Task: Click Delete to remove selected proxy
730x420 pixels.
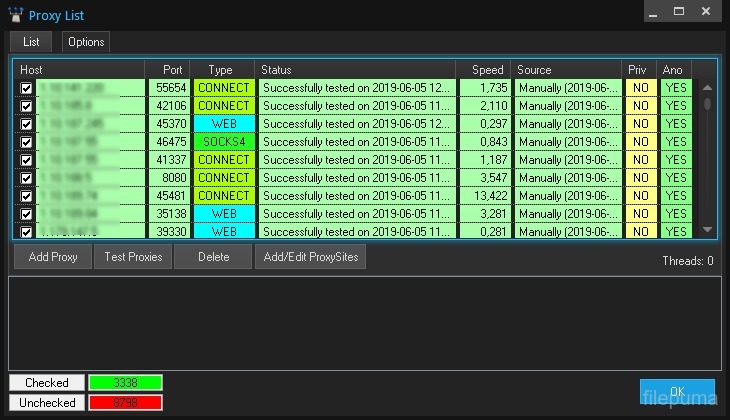Action: (x=212, y=257)
